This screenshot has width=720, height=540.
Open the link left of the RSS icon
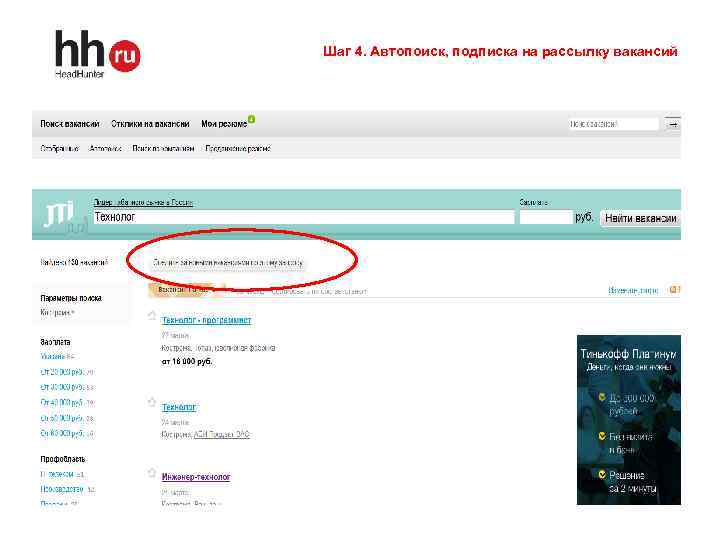tap(633, 290)
